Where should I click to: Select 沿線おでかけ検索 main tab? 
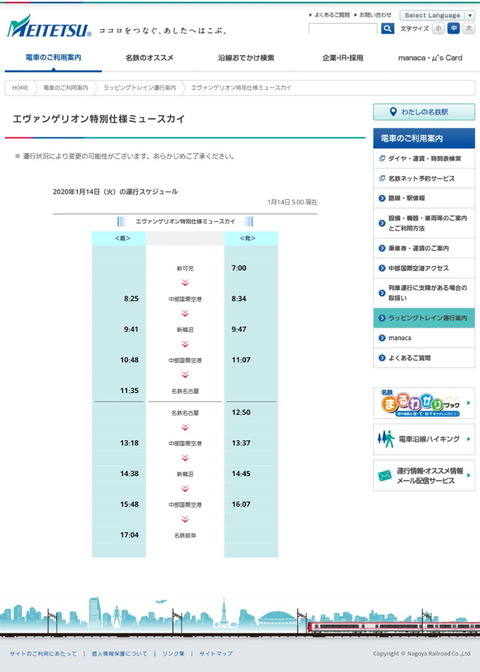click(x=246, y=58)
